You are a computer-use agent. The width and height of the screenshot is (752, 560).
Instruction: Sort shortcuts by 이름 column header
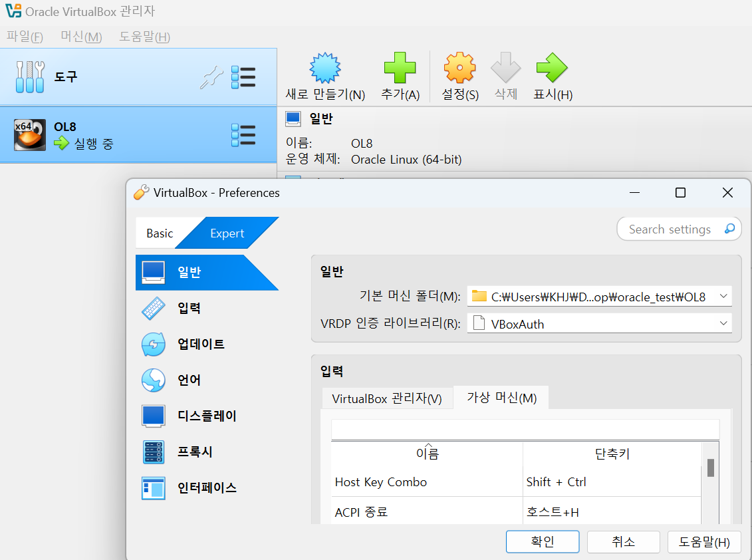tap(427, 454)
